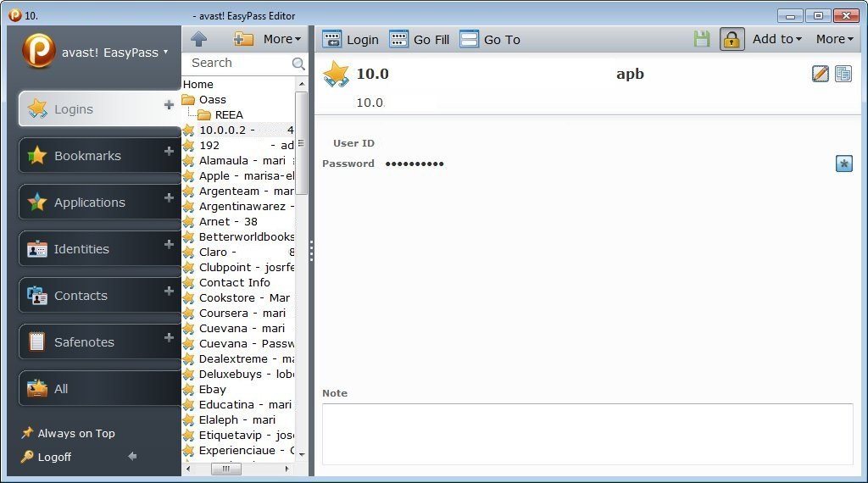Select the Etiquetavip login entry

238,435
